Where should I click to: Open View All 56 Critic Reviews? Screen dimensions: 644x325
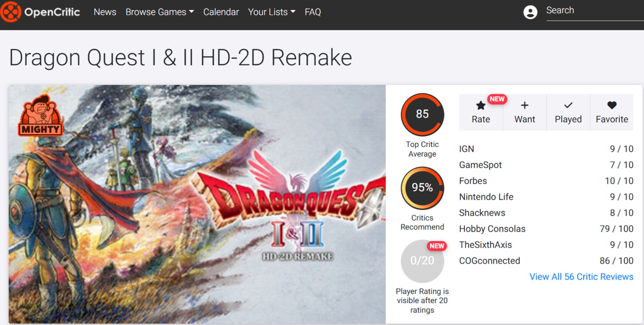pos(581,277)
